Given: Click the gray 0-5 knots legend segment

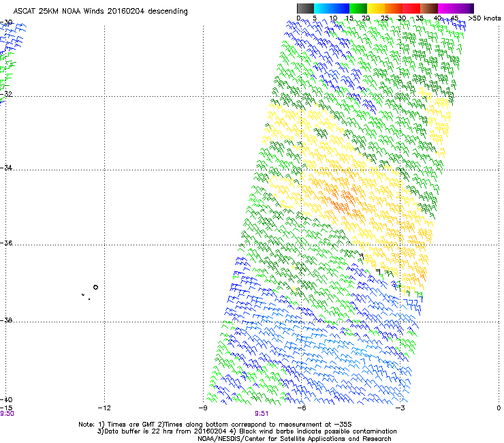Looking at the screenshot, I should click(305, 8).
